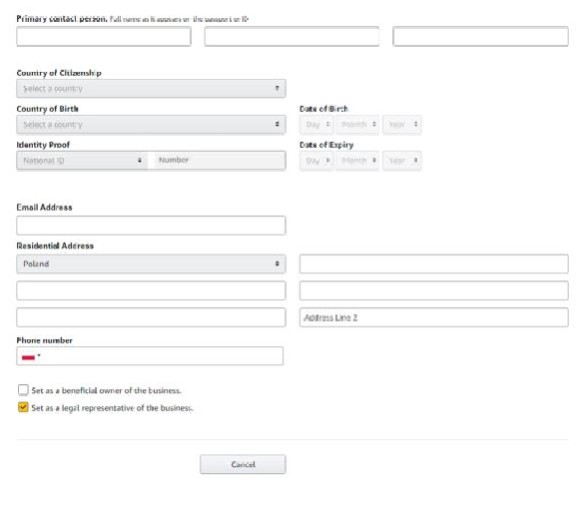This screenshot has height=514, width=576.
Task: Expand Identity Proof type dropdown (National ID)
Action: [82, 160]
